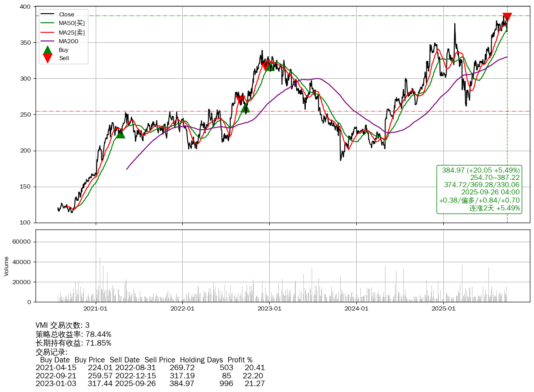Click the green buy marker at January 2023
Screen dimensions: 534x392
270,66
